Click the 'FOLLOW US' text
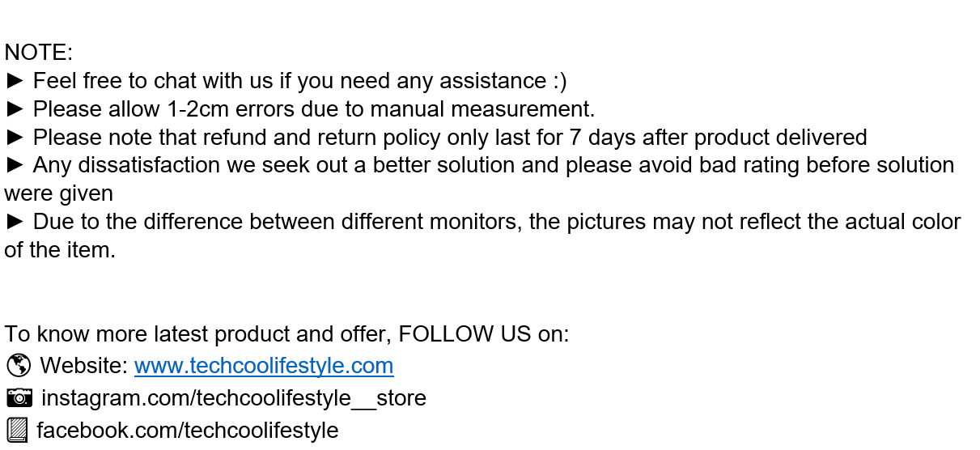This screenshot has width=980, height=450. 465,334
